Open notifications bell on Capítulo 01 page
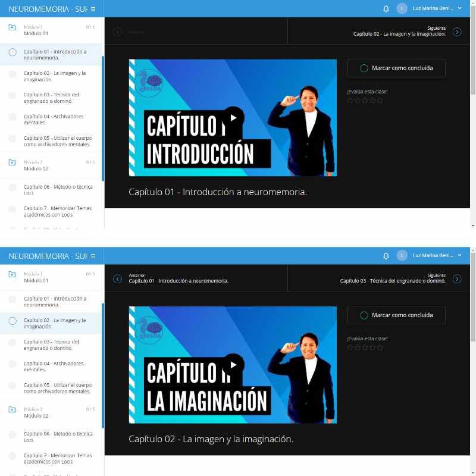Image resolution: width=476 pixels, height=476 pixels. click(386, 8)
